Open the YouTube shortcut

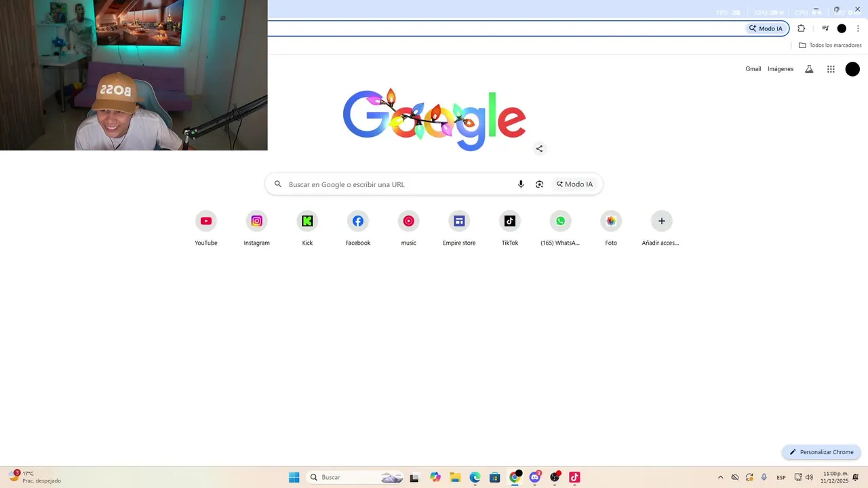pyautogui.click(x=206, y=228)
